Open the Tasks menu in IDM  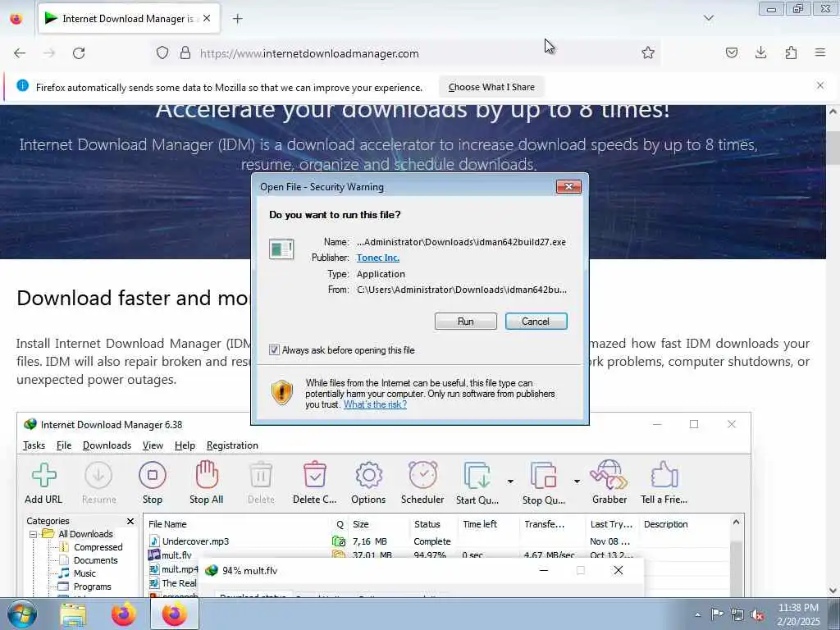pyautogui.click(x=34, y=445)
